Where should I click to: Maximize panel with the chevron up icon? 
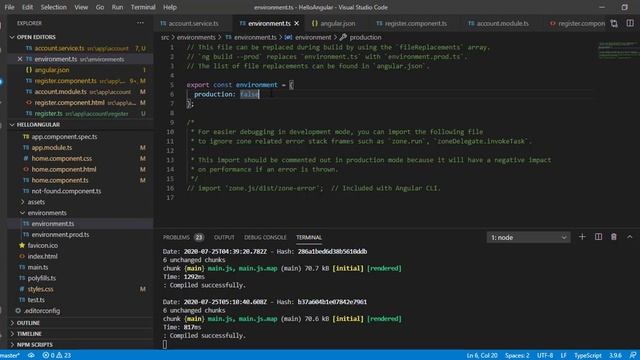pyautogui.click(x=629, y=237)
